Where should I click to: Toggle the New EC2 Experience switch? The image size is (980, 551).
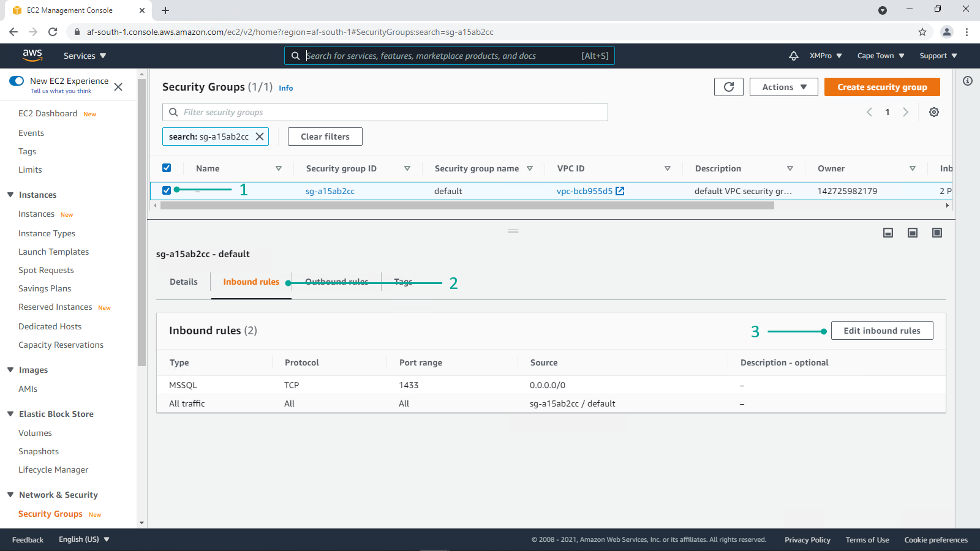tap(17, 81)
